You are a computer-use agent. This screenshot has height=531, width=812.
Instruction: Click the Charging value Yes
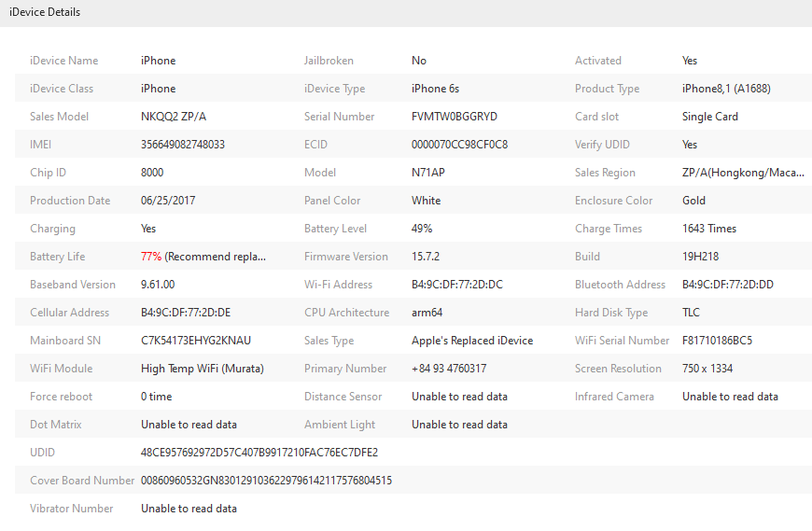click(148, 229)
